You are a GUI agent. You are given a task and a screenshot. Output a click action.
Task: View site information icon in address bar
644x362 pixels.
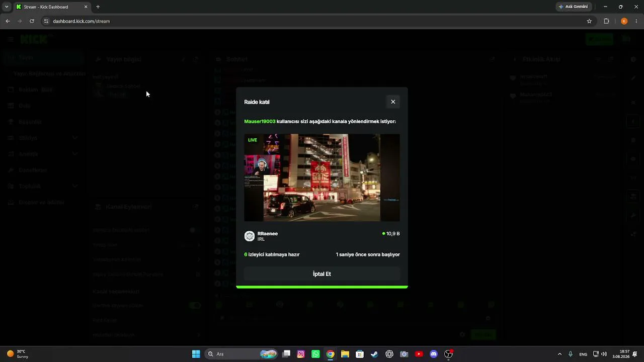coord(46,21)
